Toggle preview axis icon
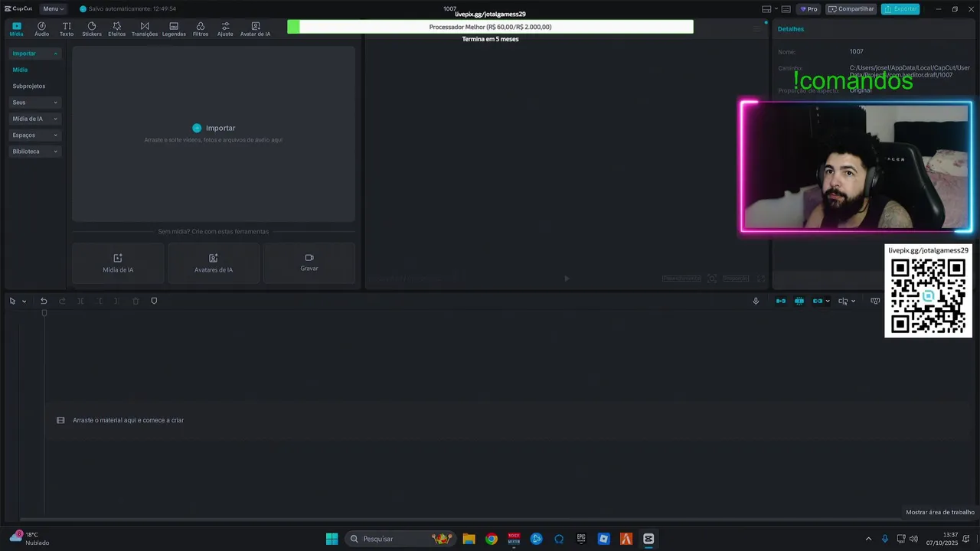Viewport: 980px width, 551px height. [x=843, y=301]
